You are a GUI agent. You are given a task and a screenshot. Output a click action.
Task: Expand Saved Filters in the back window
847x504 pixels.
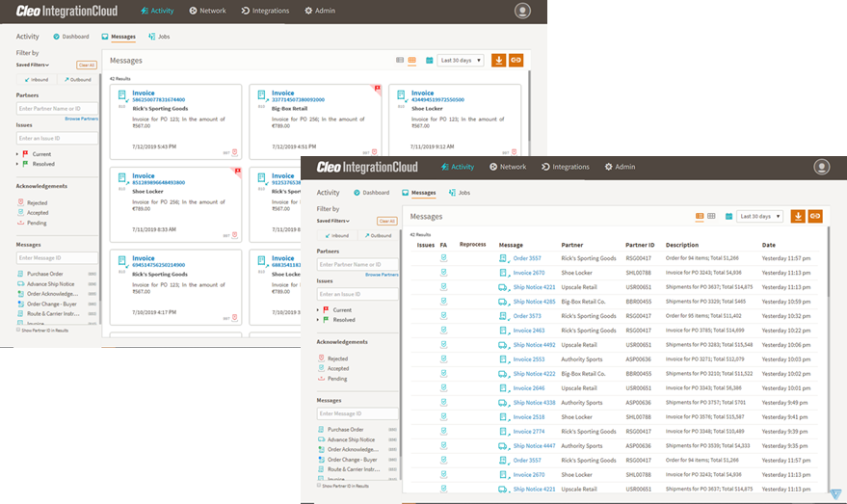pyautogui.click(x=33, y=65)
